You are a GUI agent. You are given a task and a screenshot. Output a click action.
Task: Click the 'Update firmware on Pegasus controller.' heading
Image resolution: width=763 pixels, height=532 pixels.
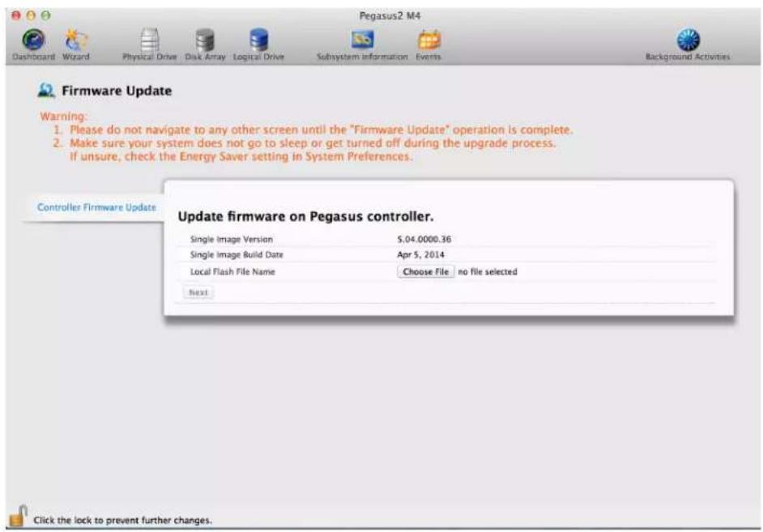(x=305, y=216)
